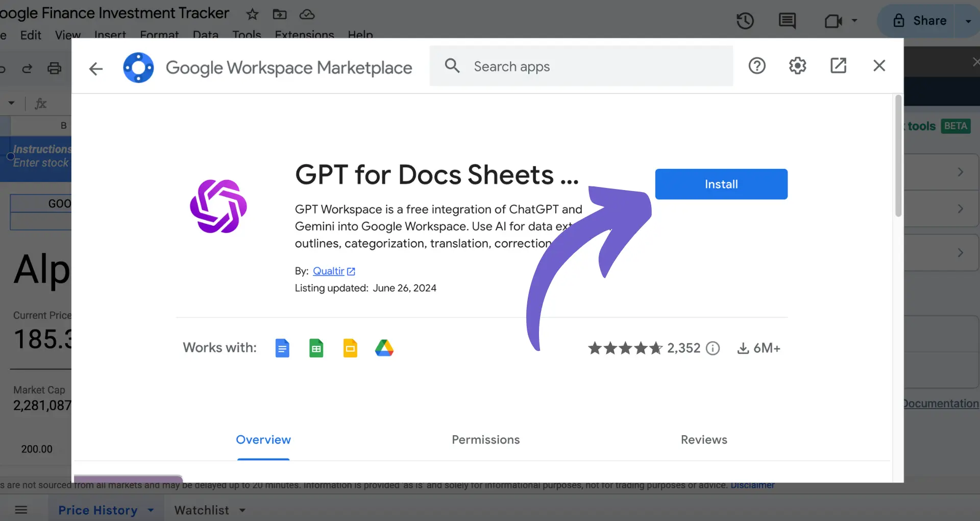Open Sheets version history icon

[x=745, y=21]
